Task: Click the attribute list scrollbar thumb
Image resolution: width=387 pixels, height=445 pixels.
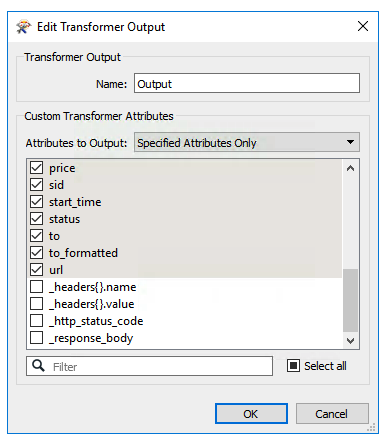Action: pyautogui.click(x=350, y=301)
